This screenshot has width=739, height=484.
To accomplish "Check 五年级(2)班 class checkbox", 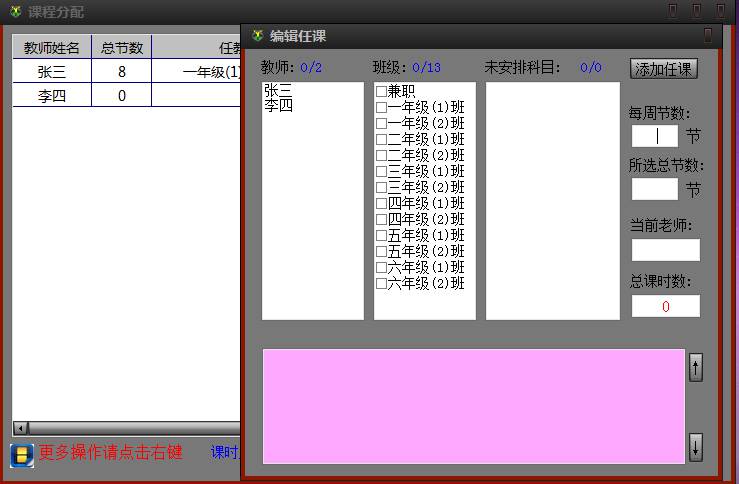I will (x=381, y=252).
